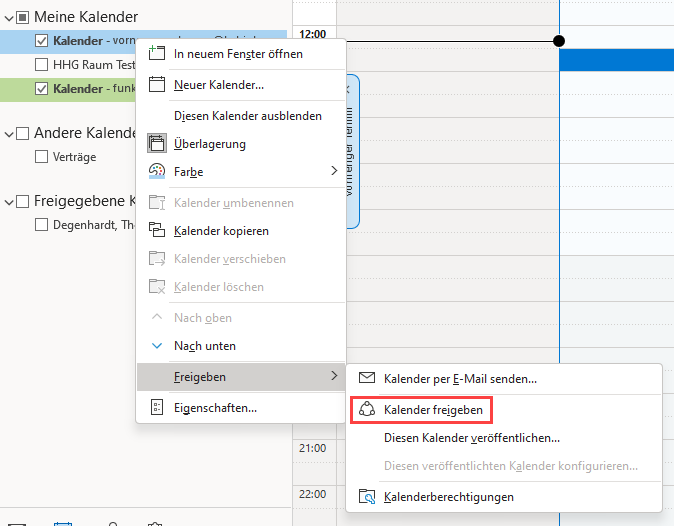Click the Farbe color palette icon
Screen dimensions: 674x526
click(157, 171)
